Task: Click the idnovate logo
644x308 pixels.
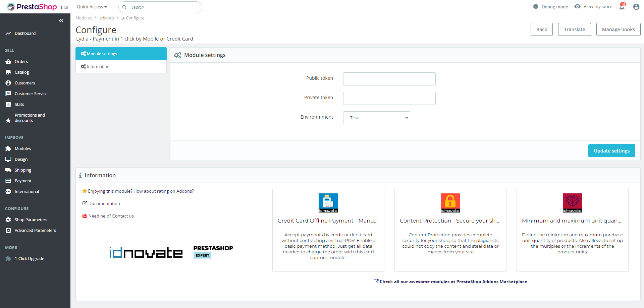Action: (146, 252)
